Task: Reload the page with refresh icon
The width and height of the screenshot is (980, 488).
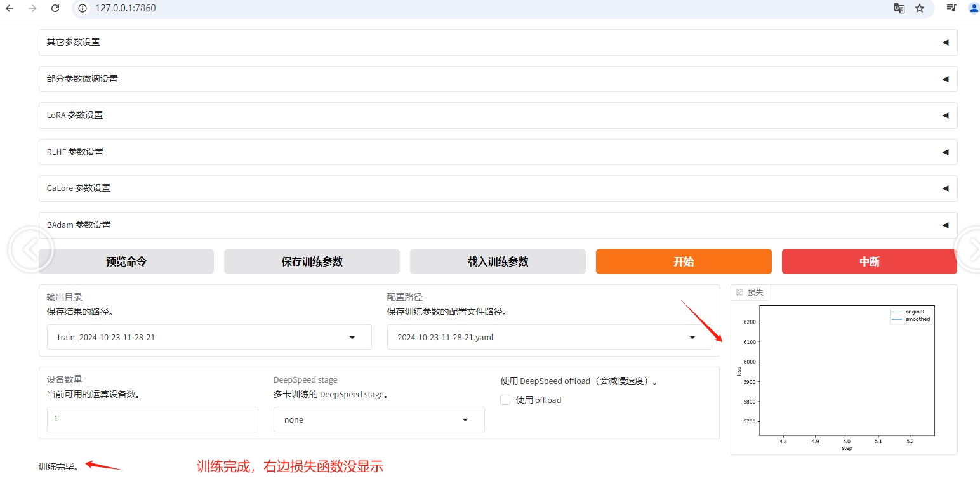Action: [55, 8]
